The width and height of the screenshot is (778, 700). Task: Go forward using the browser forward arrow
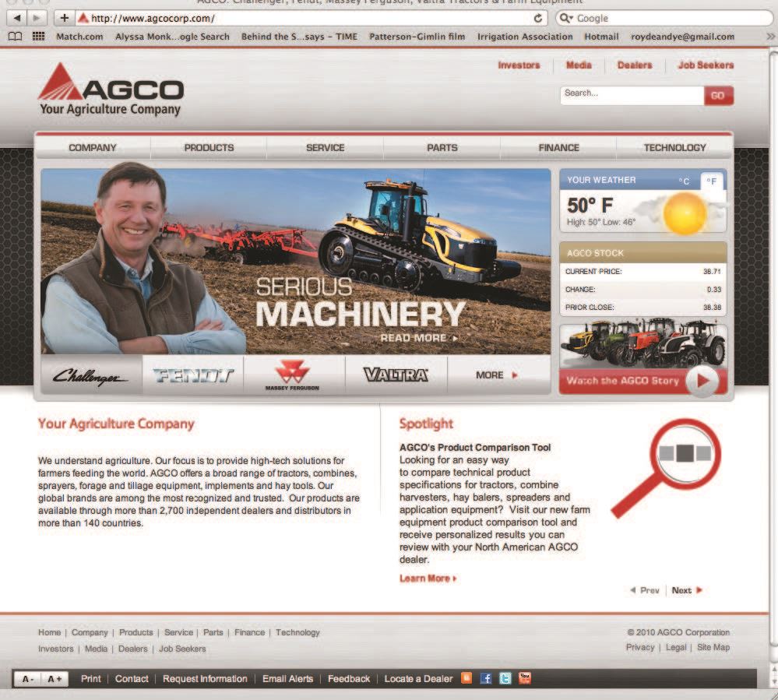point(37,19)
